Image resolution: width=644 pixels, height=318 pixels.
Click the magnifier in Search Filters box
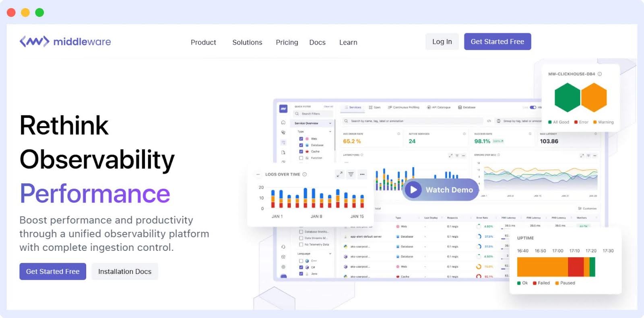(297, 114)
